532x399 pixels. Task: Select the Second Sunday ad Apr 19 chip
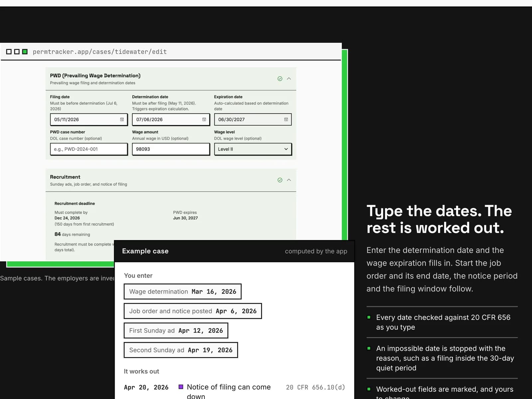(181, 350)
